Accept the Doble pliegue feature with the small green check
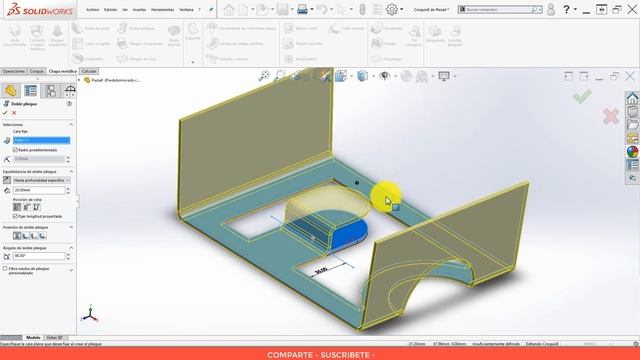 5,113
